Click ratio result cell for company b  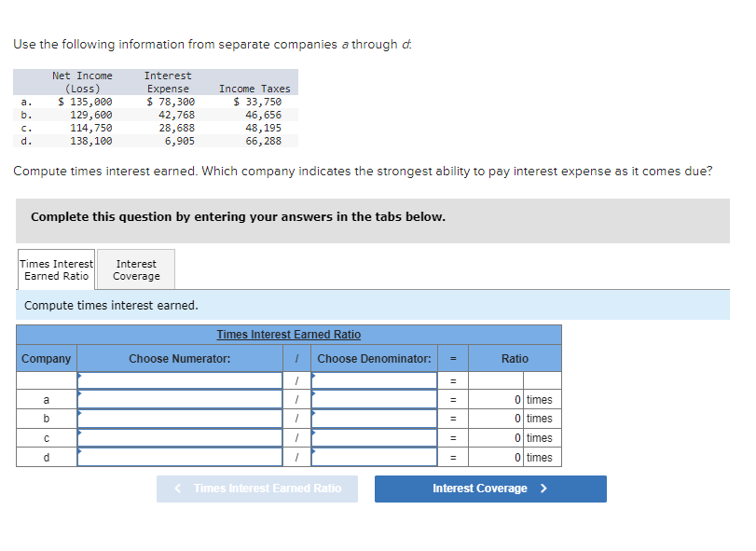tap(496, 419)
